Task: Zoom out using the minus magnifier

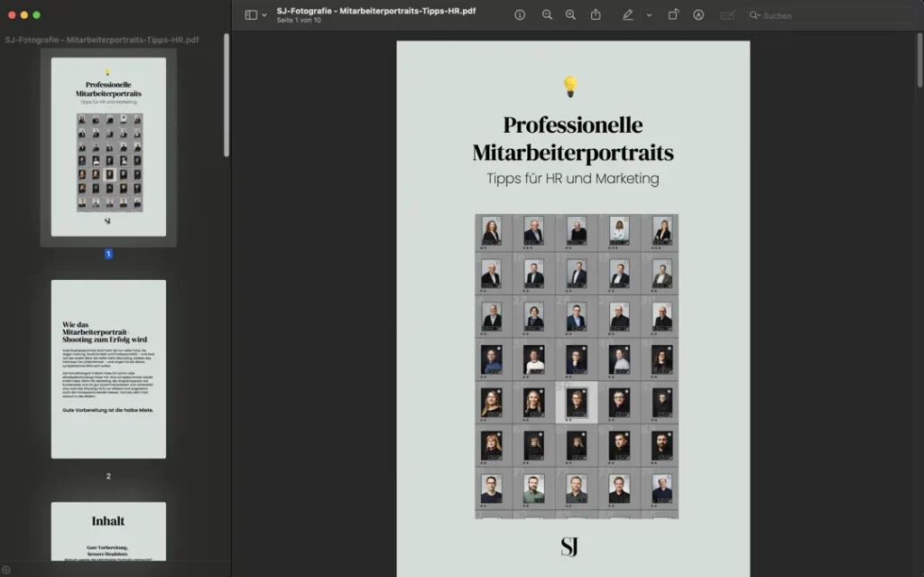Action: point(547,15)
